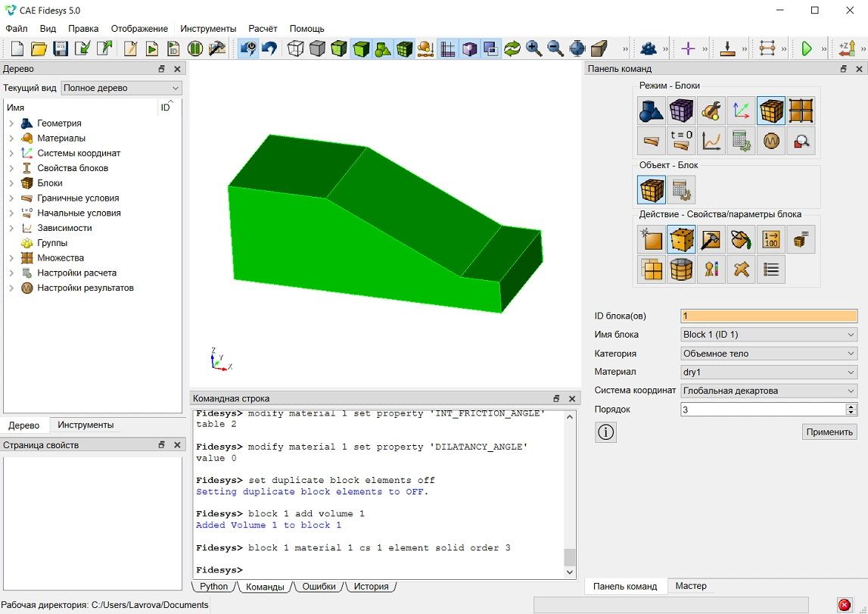Screen dimensions: 868x614
Task: Click Save floppy disk toolbar icon
Action: coord(61,48)
